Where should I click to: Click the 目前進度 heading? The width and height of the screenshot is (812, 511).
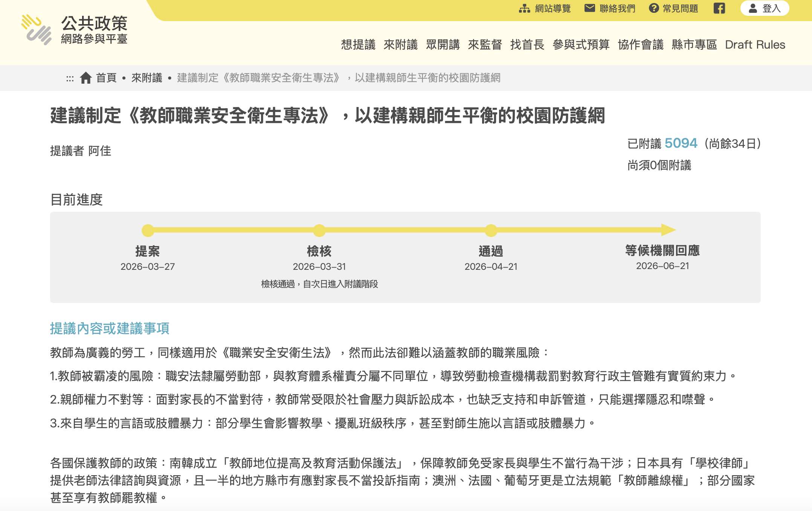(x=76, y=200)
